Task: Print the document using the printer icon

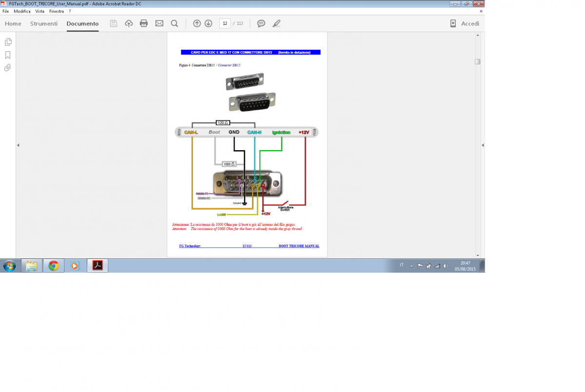Action: click(144, 23)
